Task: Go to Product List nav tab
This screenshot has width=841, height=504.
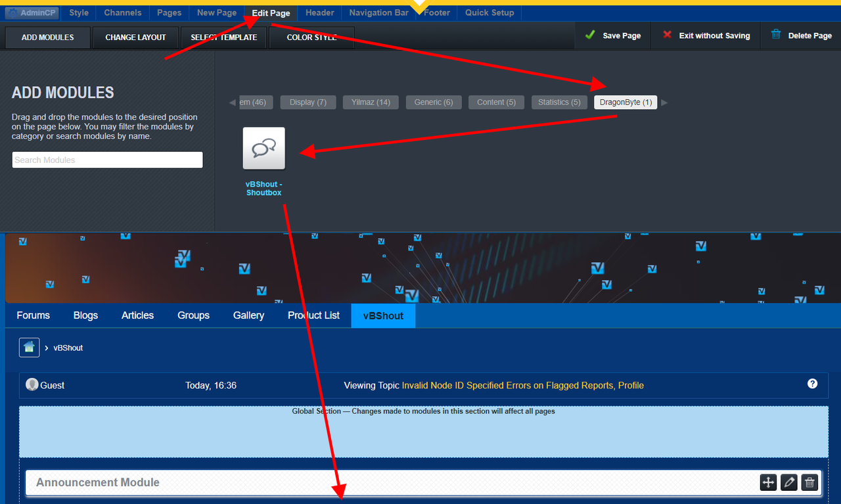Action: (313, 315)
